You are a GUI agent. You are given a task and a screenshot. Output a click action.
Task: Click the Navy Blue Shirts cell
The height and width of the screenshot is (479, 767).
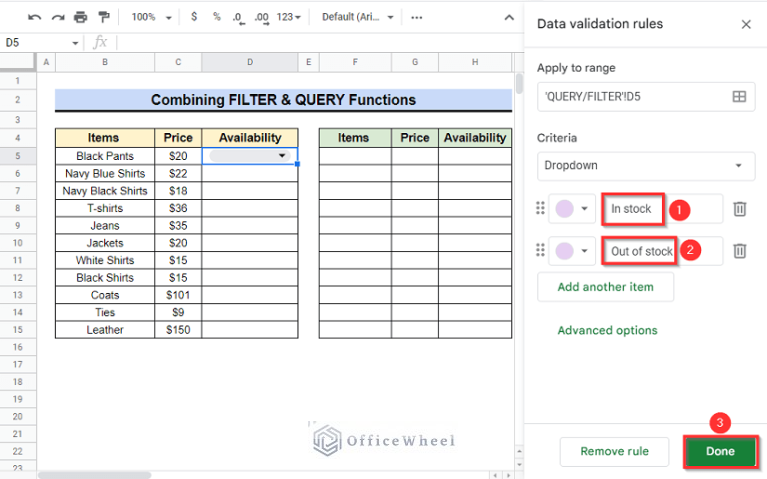pyautogui.click(x=105, y=174)
